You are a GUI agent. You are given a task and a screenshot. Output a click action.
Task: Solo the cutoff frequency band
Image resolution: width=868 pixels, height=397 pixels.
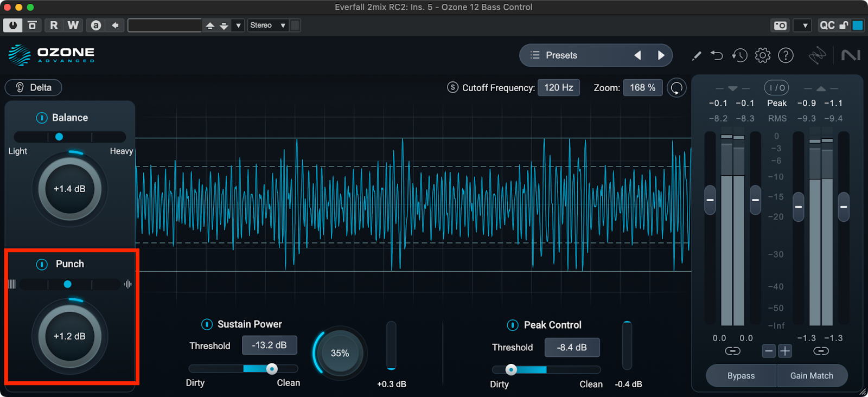tap(452, 87)
